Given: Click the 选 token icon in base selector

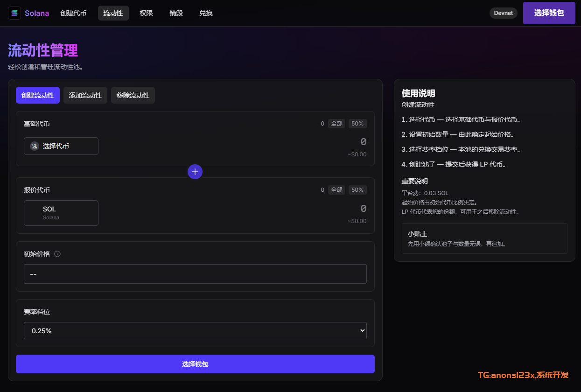Looking at the screenshot, I should click(x=35, y=146).
